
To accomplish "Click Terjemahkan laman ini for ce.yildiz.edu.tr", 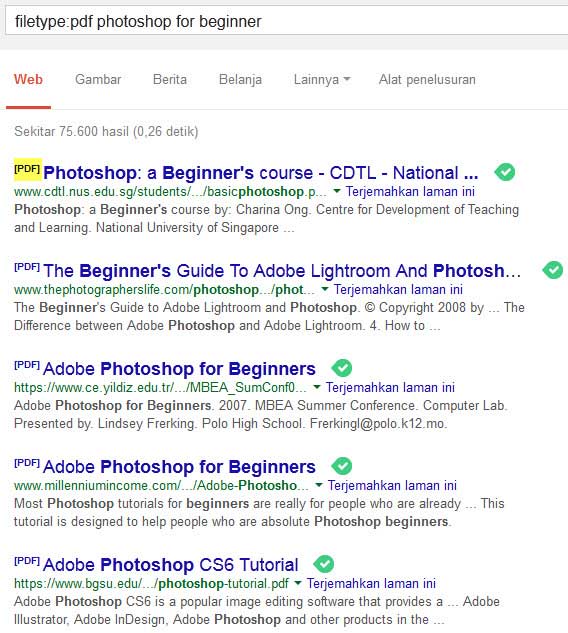I will tap(390, 388).
